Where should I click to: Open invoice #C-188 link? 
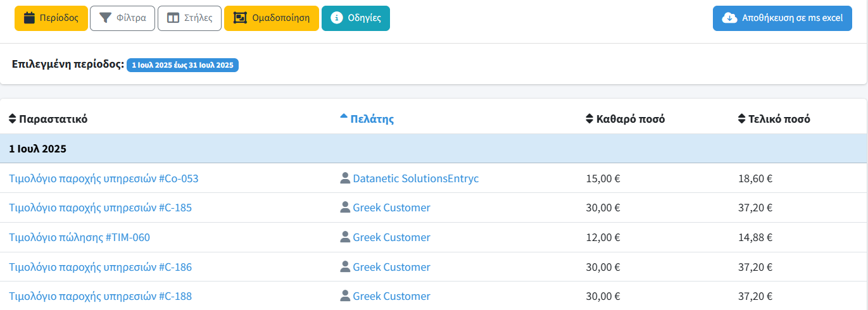click(100, 296)
